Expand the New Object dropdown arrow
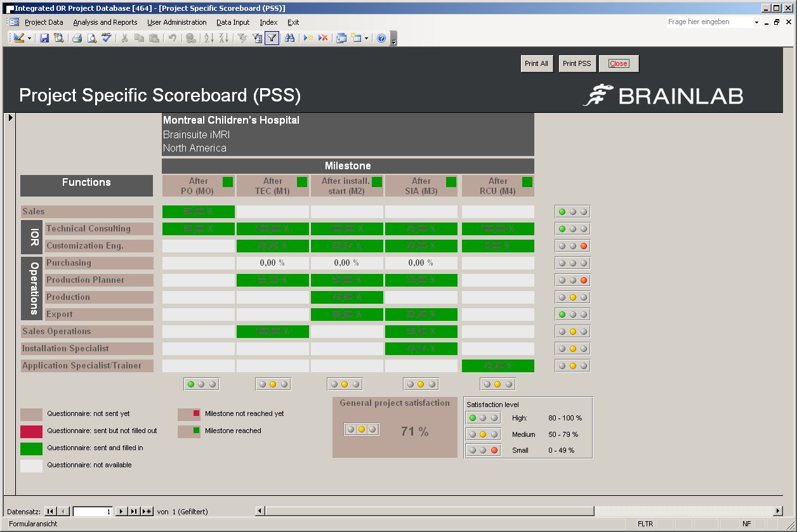Viewport: 797px width, 532px height. click(366, 38)
